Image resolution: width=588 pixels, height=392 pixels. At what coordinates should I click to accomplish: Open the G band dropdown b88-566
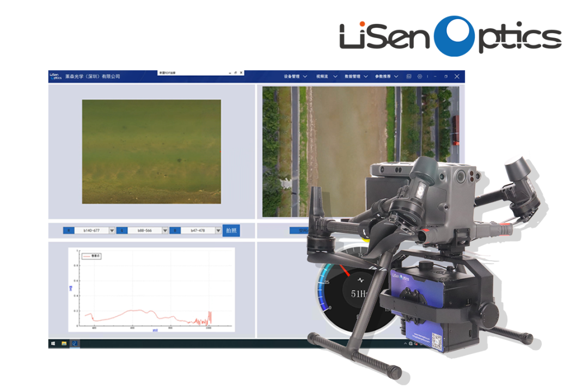point(148,230)
